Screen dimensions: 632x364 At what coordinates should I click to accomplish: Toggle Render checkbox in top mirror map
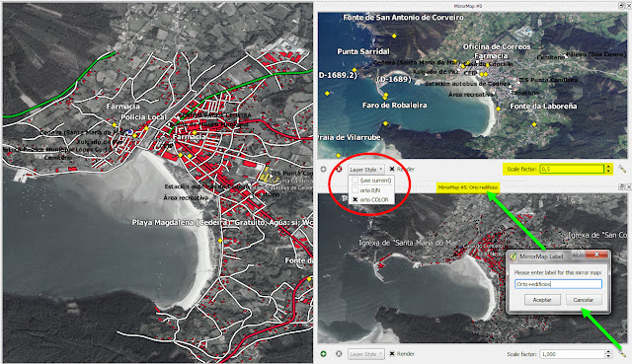click(x=392, y=169)
